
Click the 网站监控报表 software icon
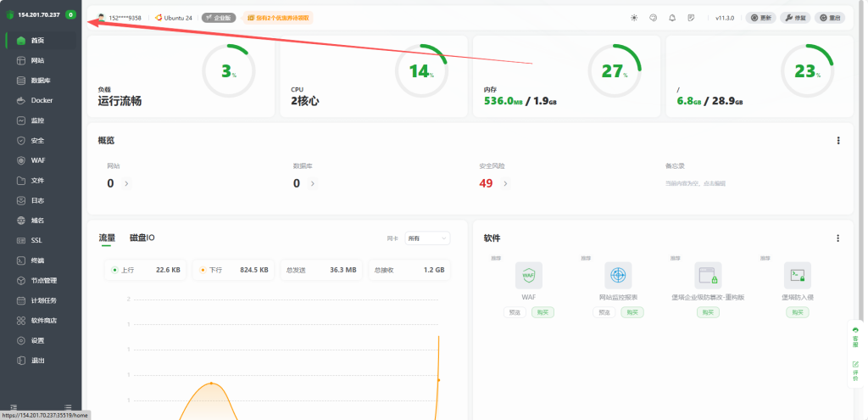618,275
